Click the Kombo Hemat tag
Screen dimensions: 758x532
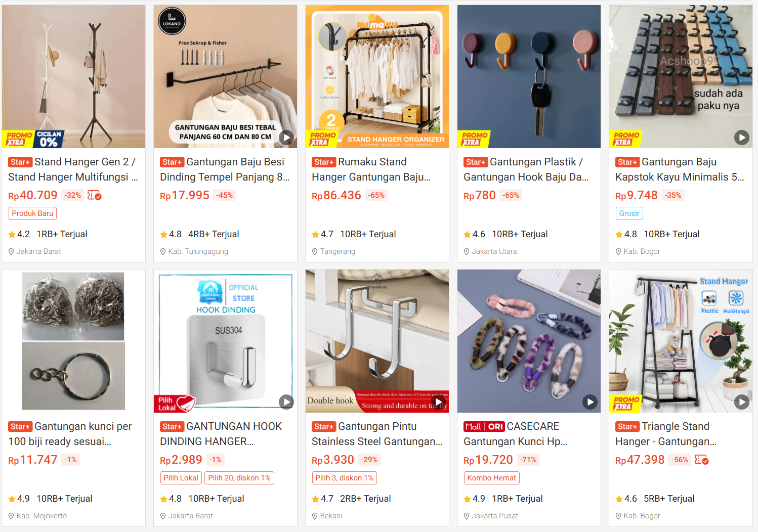491,478
